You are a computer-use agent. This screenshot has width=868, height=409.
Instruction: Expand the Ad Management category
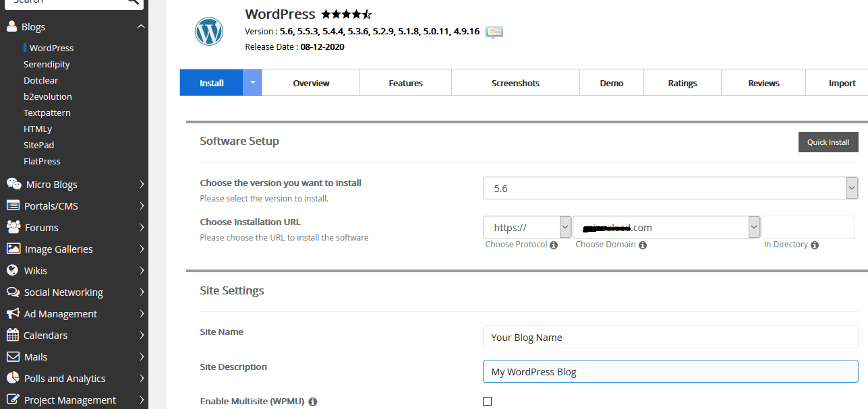tap(142, 313)
